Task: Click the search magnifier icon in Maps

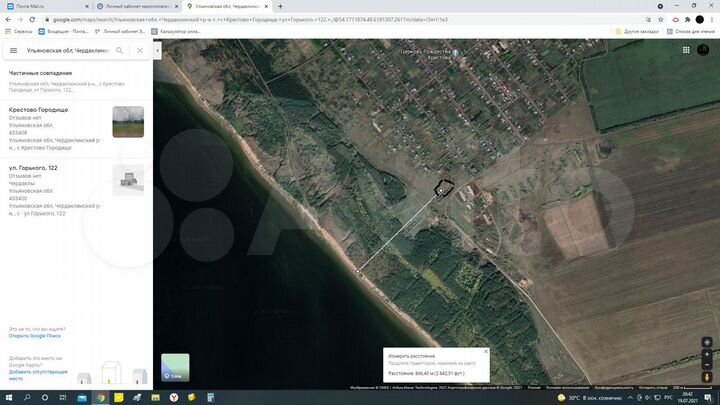Action: tap(120, 50)
